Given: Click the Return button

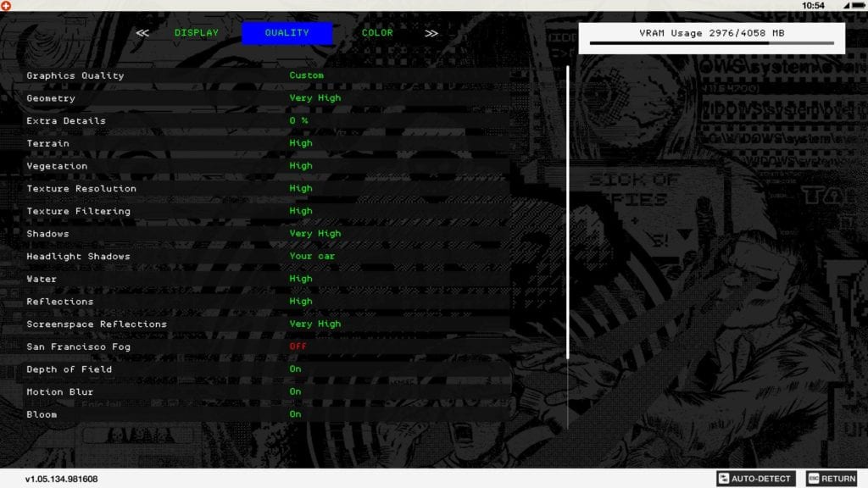Looking at the screenshot, I should tap(831, 479).
